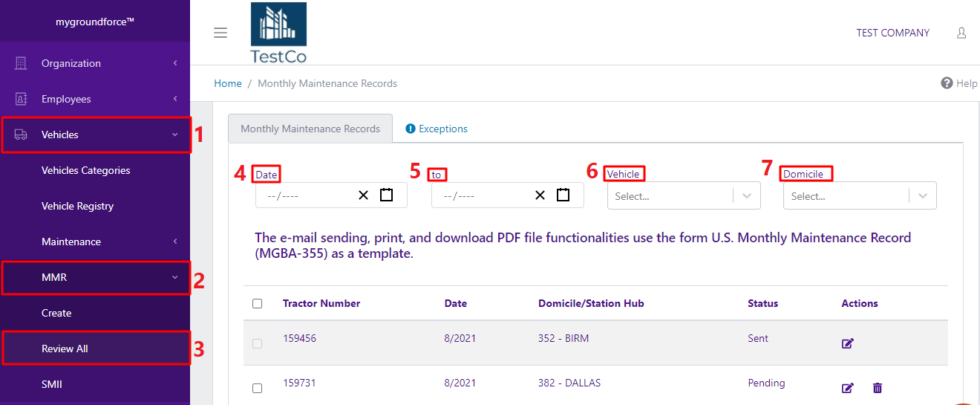This screenshot has height=405, width=980.
Task: Go to Home breadcrumb link
Action: (x=228, y=83)
